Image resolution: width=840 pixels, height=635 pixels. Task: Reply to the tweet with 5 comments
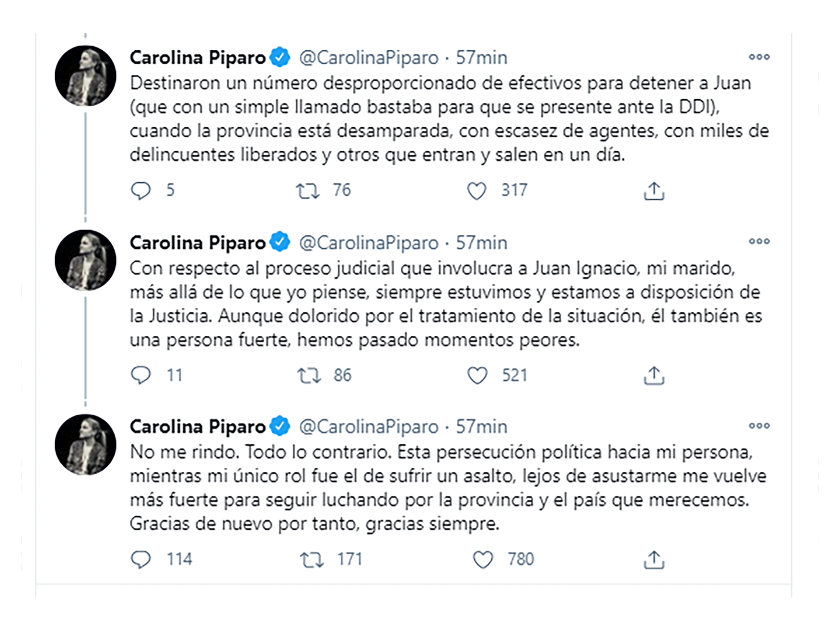[x=140, y=191]
